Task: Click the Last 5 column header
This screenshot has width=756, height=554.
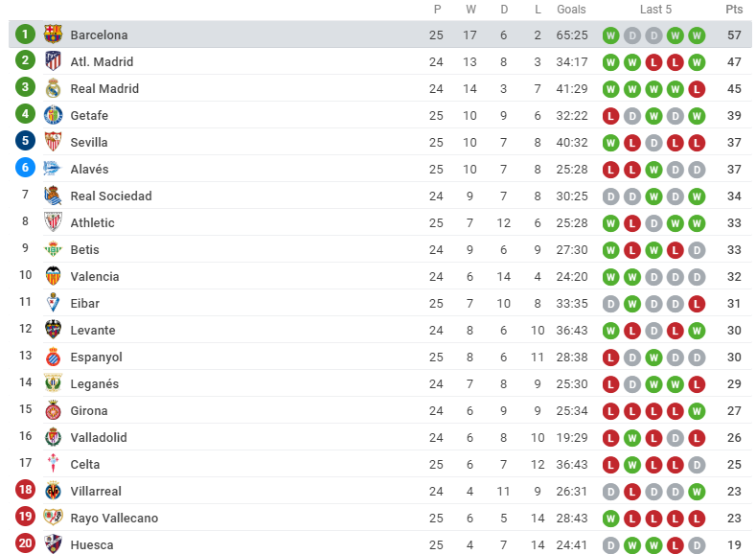Action: coord(655,10)
